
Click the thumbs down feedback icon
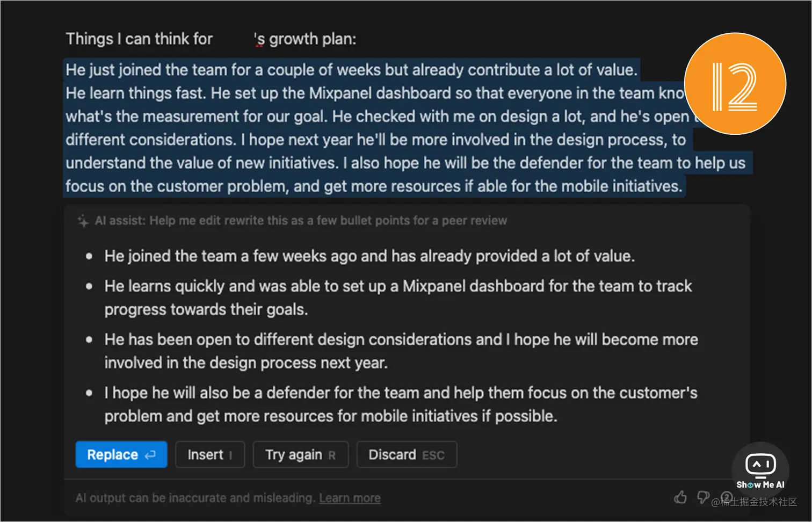click(x=703, y=497)
